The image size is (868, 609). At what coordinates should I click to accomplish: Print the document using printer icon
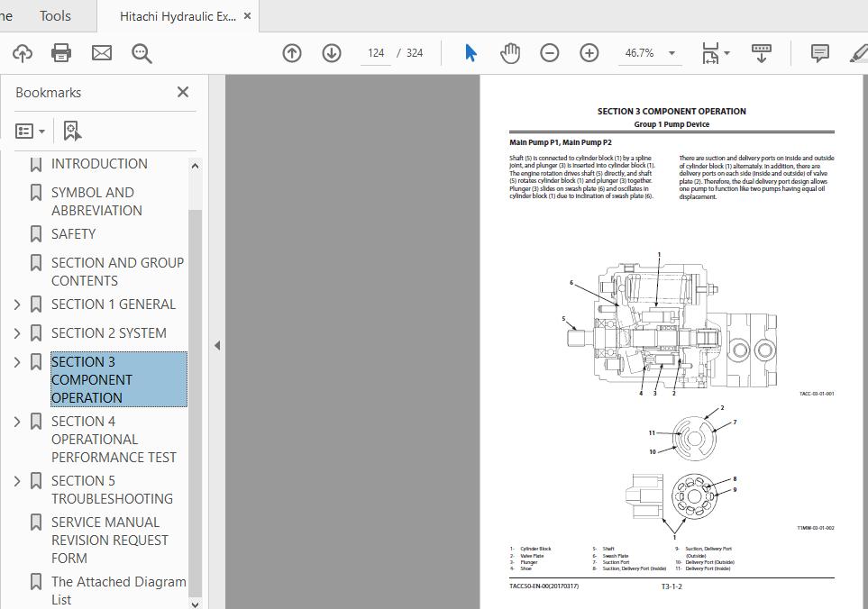pyautogui.click(x=61, y=53)
